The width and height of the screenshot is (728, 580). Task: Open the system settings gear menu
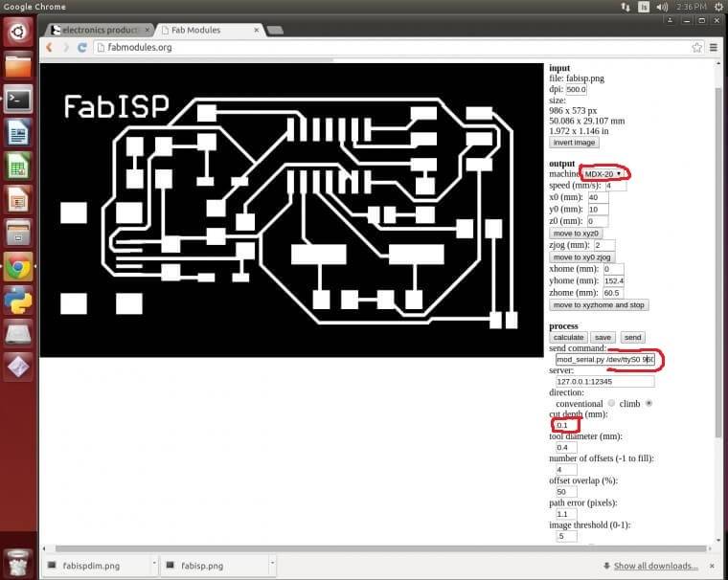[718, 7]
